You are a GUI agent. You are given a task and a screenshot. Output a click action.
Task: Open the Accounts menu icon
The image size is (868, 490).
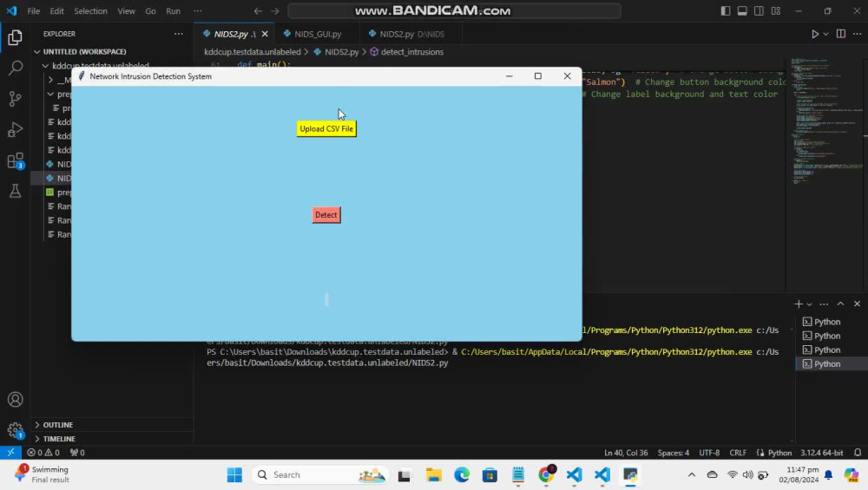tap(15, 399)
